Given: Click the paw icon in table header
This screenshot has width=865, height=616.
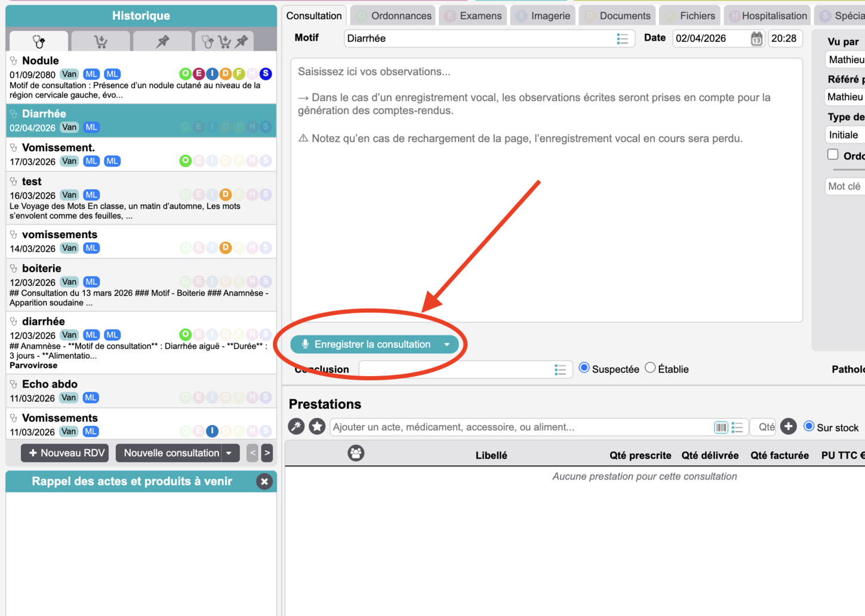Looking at the screenshot, I should [356, 453].
